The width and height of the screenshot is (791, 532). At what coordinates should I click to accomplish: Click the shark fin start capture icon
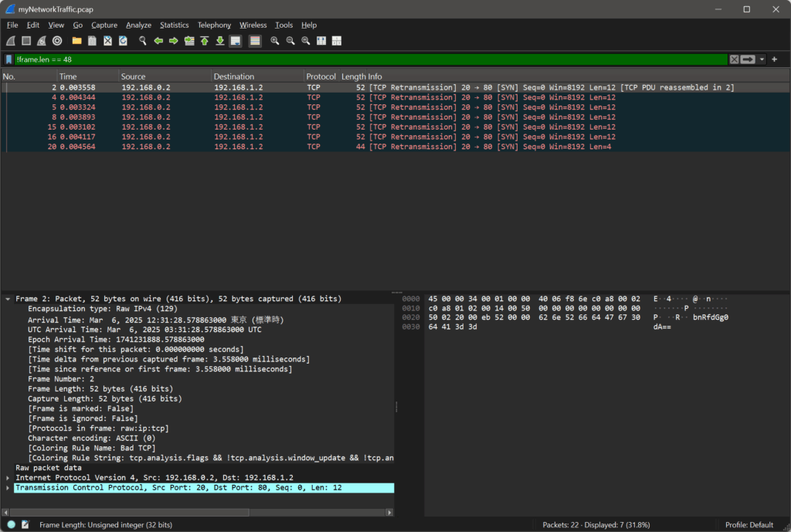pos(11,40)
